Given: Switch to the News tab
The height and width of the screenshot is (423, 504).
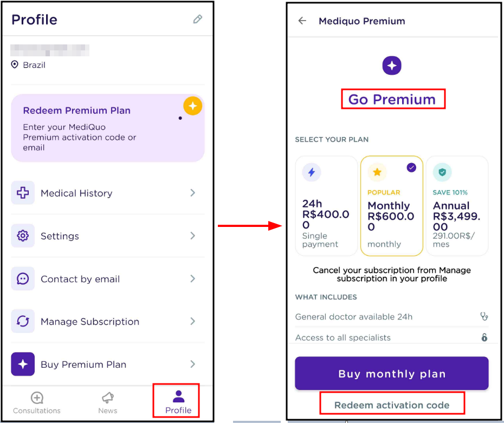Looking at the screenshot, I should pos(107,403).
